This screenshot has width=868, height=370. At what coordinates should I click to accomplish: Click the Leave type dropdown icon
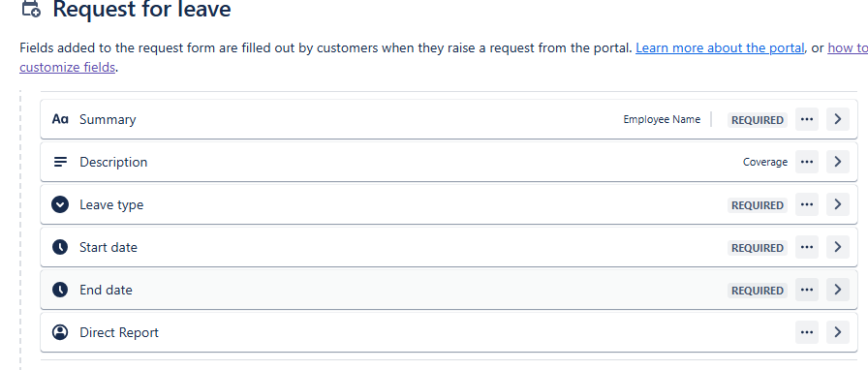pos(60,204)
